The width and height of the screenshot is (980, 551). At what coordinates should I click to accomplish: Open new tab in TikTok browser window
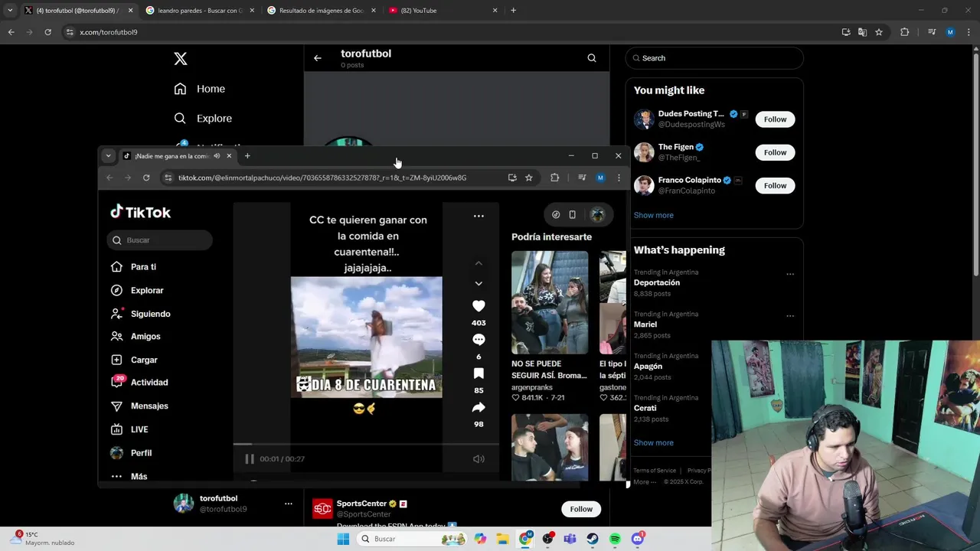point(247,156)
